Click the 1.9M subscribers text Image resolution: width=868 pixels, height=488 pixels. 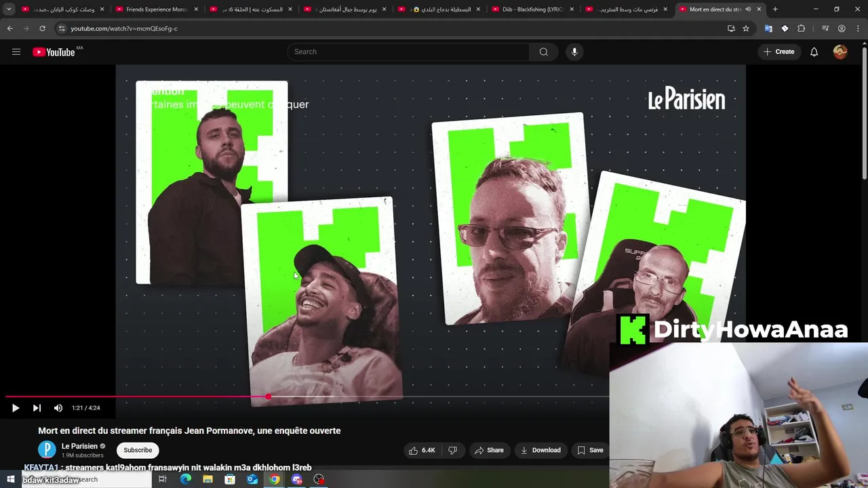pos(83,455)
